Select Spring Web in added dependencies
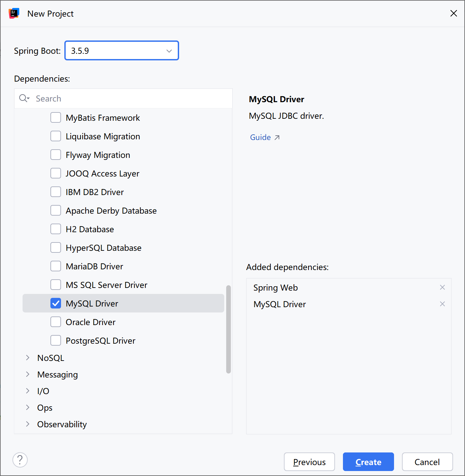This screenshot has width=465, height=476. (x=276, y=288)
